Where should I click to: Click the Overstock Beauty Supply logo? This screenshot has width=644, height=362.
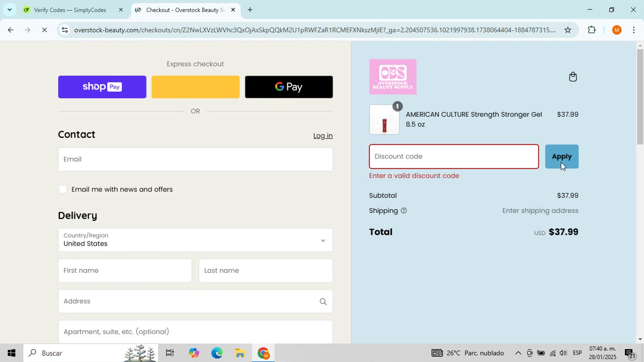(x=393, y=77)
